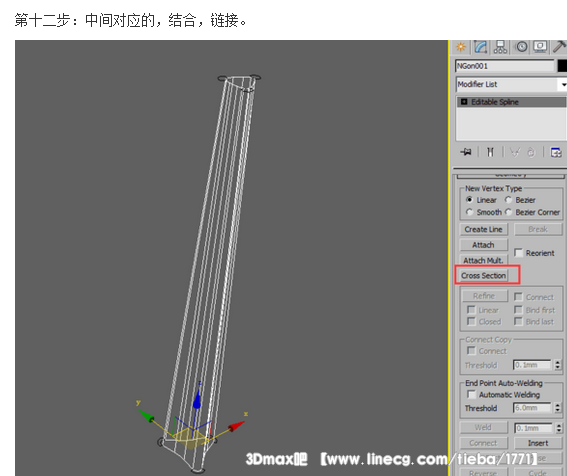Click the Connect button below Weld
This screenshot has width=567, height=476.
pos(483,443)
